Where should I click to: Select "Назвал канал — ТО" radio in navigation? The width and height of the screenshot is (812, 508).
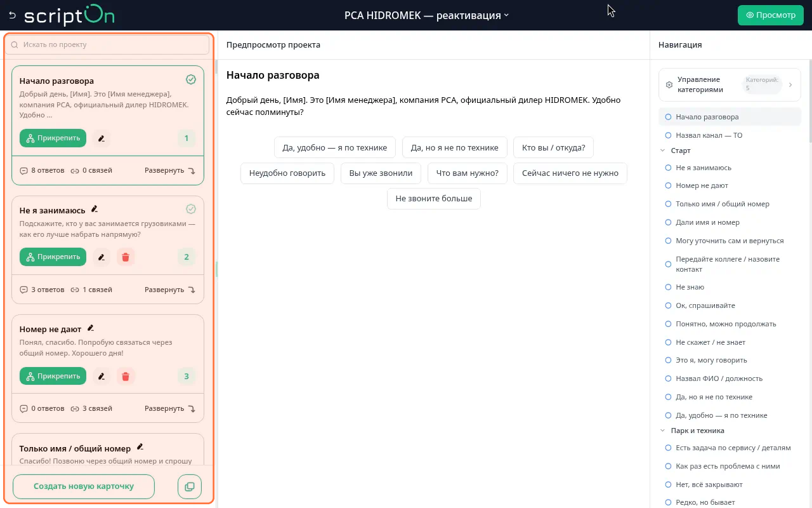tap(668, 135)
